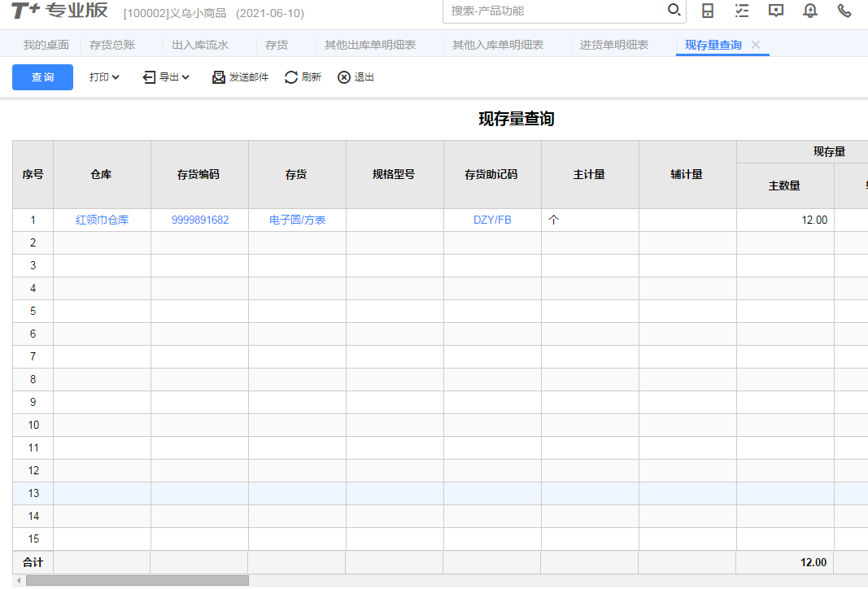Viewport: 868px width, 589px height.
Task: Click the 存货编码 column header
Action: coord(199,174)
